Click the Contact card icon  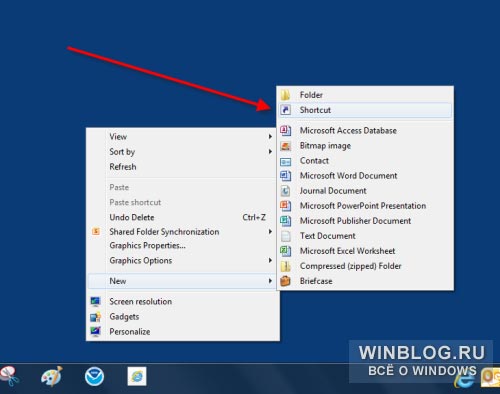[x=285, y=161]
